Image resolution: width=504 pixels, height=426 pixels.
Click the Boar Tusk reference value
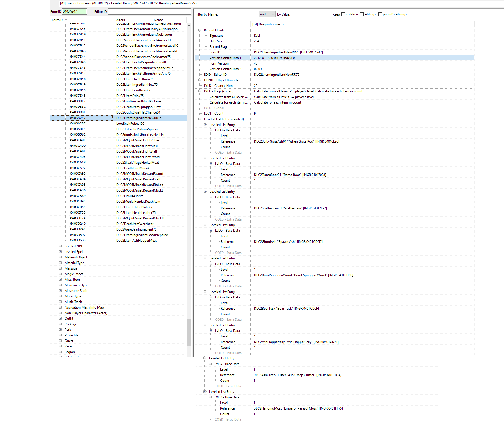286,309
